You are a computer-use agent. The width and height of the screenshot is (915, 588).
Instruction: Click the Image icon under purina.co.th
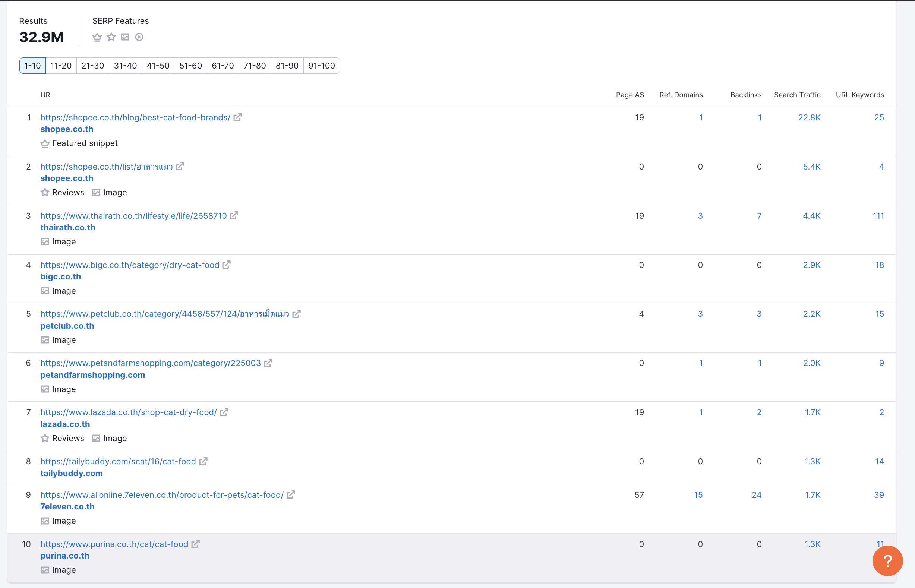45,570
